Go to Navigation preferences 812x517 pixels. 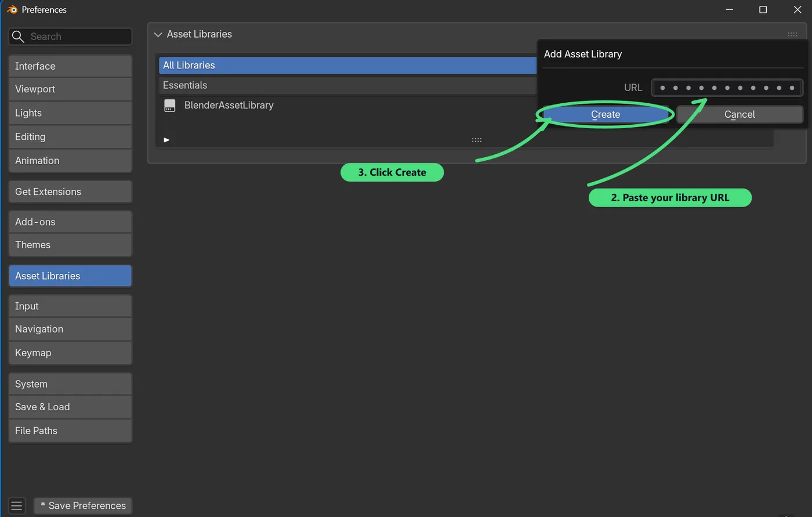(70, 329)
